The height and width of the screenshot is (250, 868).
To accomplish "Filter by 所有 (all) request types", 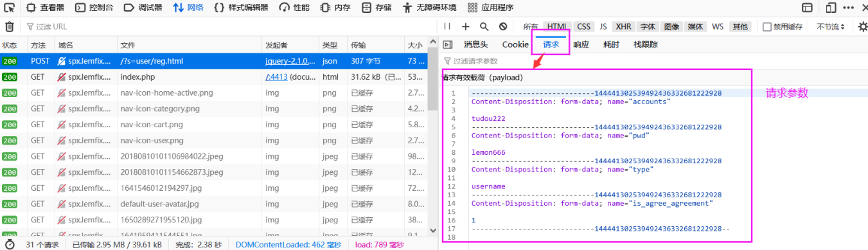I will tap(531, 26).
